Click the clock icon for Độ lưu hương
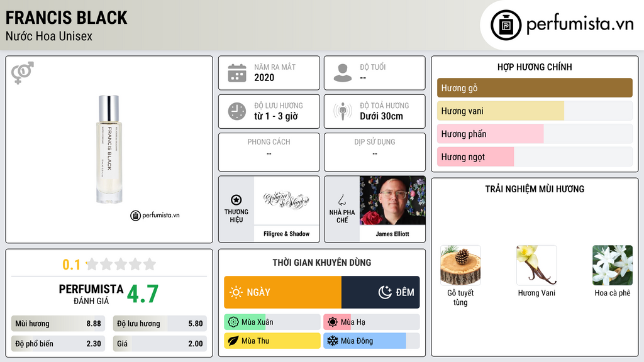 (x=237, y=111)
